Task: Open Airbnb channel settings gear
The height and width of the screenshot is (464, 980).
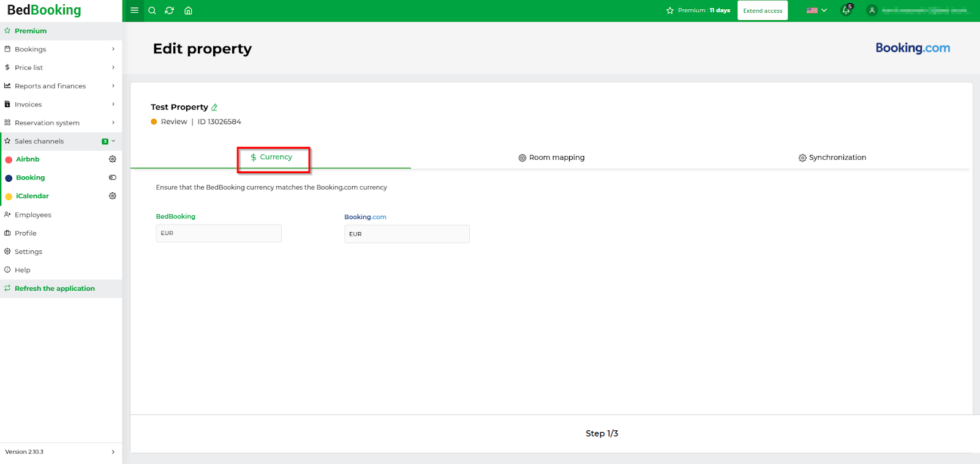Action: click(112, 159)
